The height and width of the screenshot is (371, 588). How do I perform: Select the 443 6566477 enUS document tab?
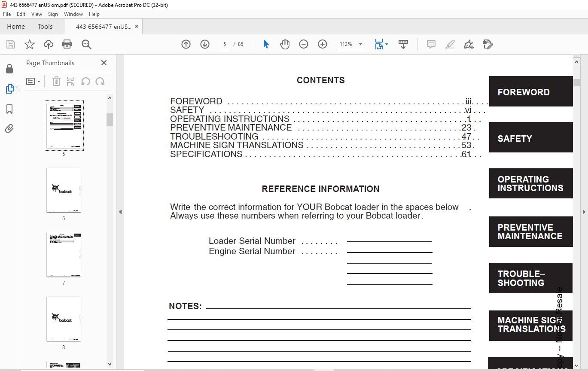tap(104, 27)
